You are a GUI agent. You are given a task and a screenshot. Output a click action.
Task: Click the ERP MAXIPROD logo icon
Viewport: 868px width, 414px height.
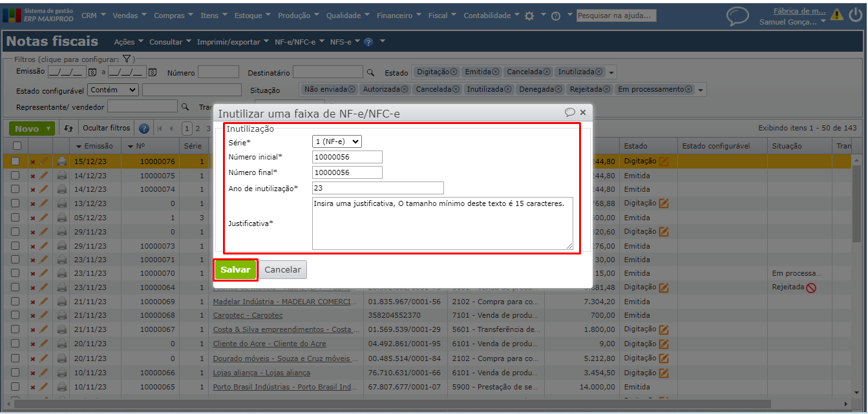pyautogui.click(x=12, y=15)
